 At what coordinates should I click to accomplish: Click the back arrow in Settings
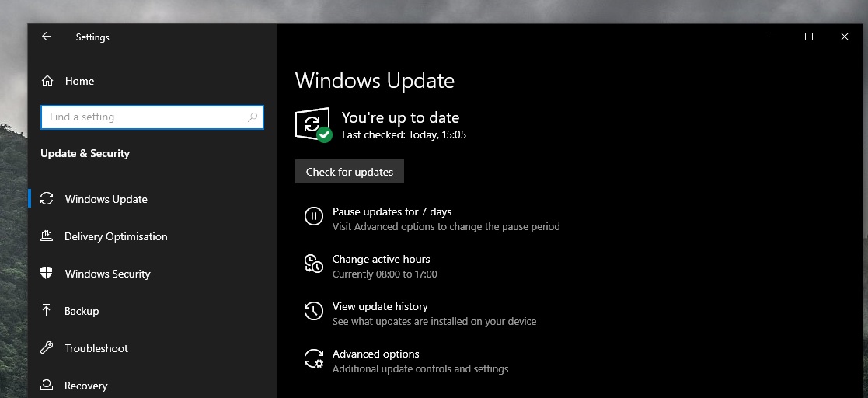[47, 37]
